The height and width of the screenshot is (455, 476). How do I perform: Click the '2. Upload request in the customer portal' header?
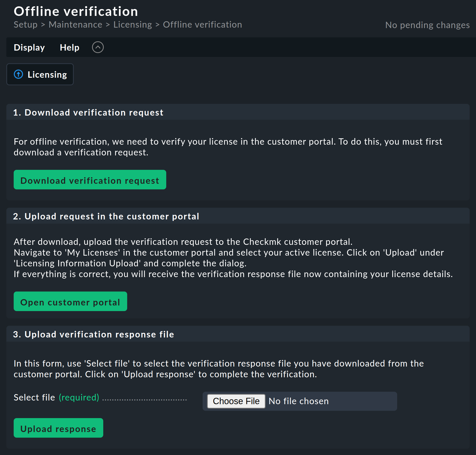(106, 216)
